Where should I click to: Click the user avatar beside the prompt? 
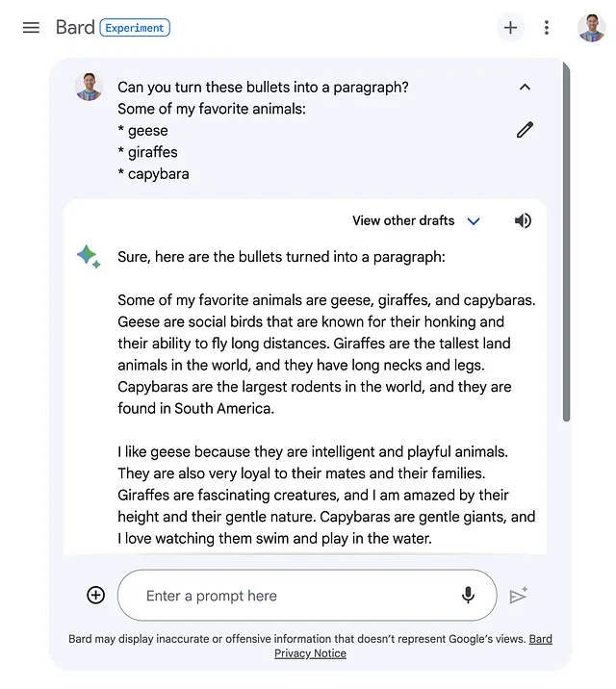[89, 87]
